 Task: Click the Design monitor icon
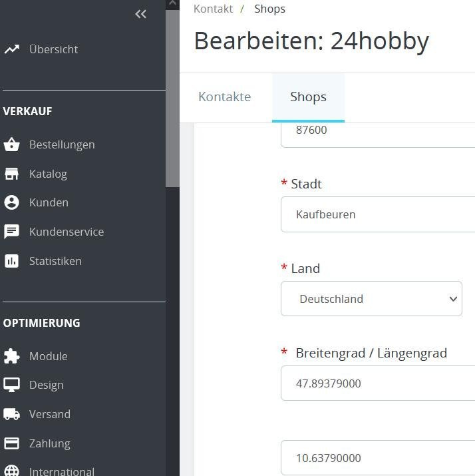click(x=11, y=385)
